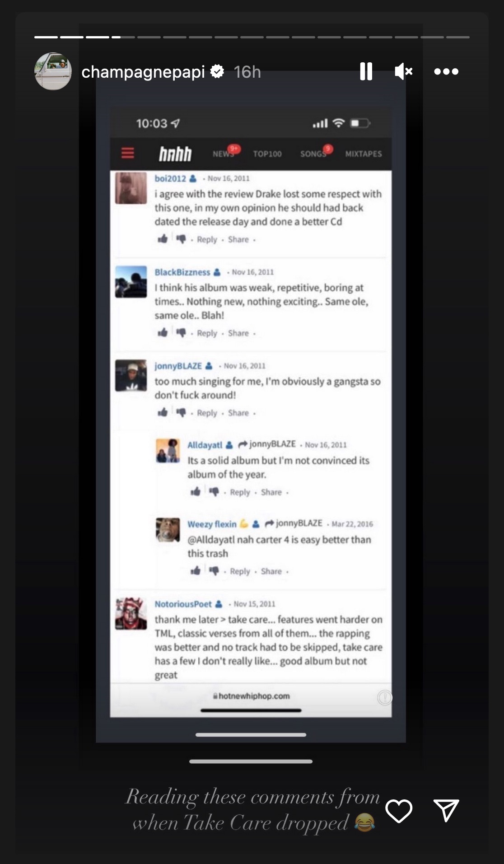The width and height of the screenshot is (504, 864).
Task: Thumbs up the Weezy flexin comment
Action: coord(196,571)
